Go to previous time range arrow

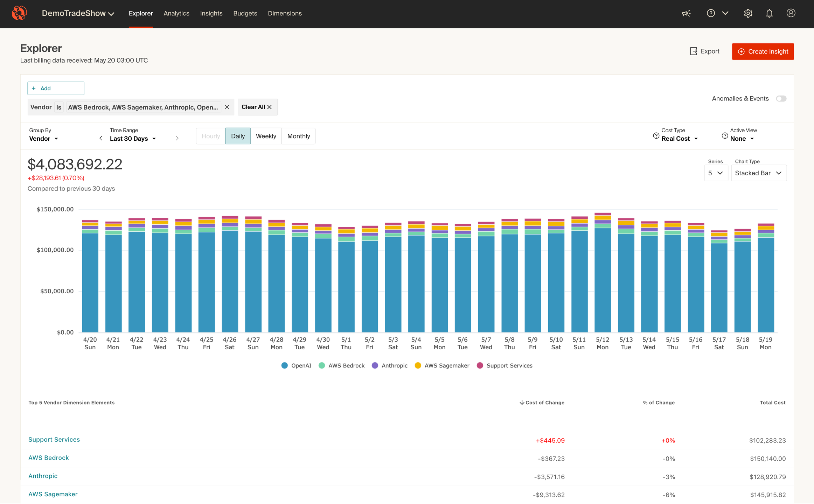(101, 139)
